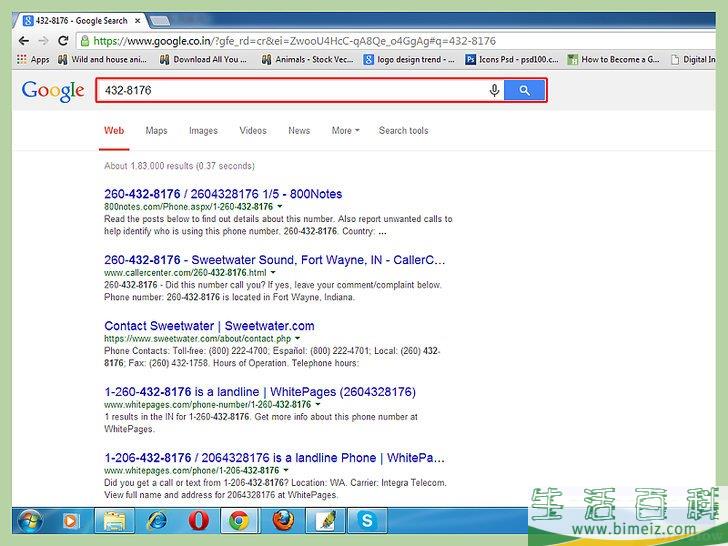Click the browser address bar URL
Viewport: 728px width, 546px height.
pyautogui.click(x=294, y=41)
